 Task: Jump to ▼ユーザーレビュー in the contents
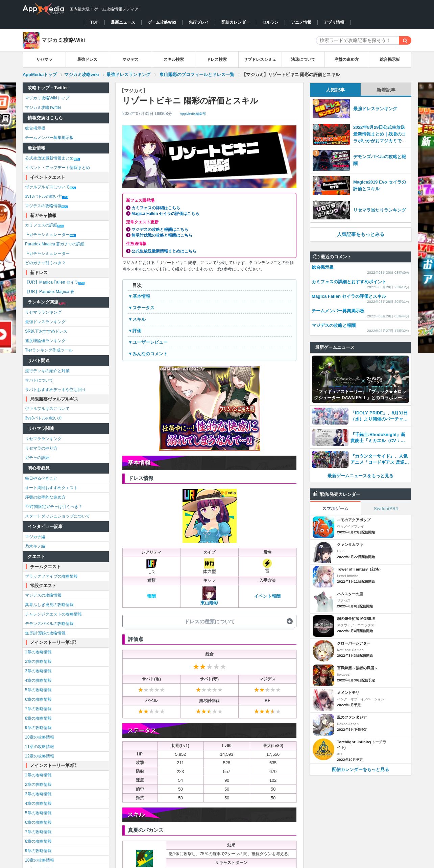pos(148,342)
